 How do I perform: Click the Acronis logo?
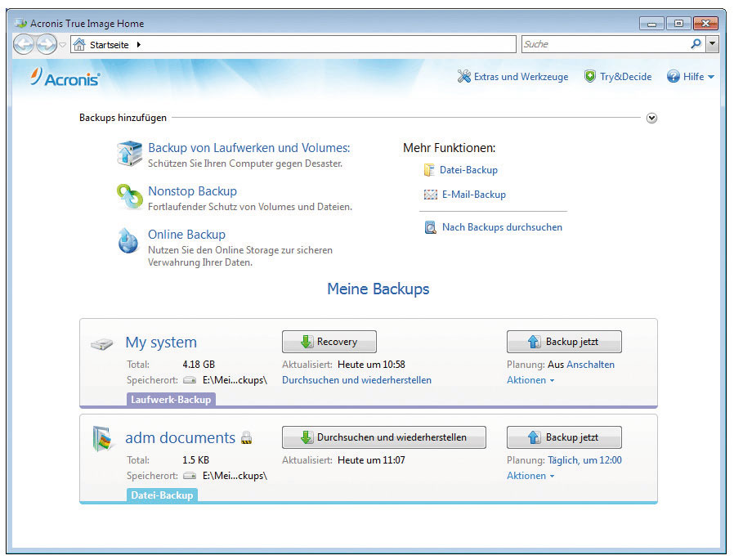65,78
